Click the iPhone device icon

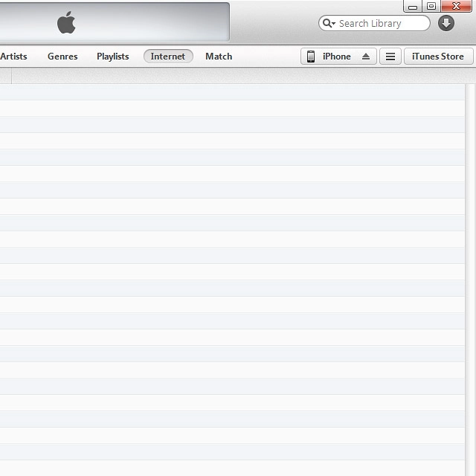point(311,57)
